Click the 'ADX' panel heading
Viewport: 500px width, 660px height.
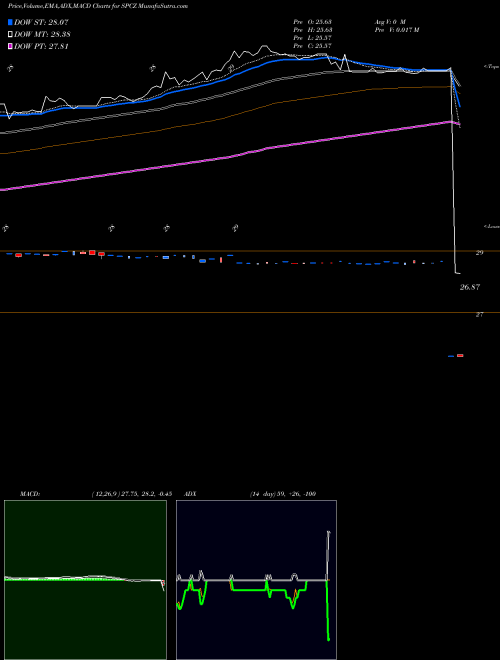tap(191, 494)
